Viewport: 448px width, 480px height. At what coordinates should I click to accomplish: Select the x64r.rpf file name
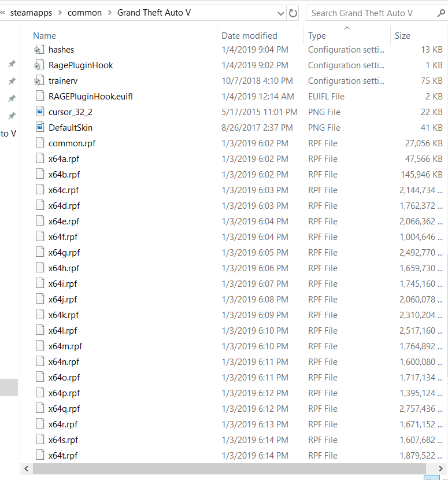(63, 424)
